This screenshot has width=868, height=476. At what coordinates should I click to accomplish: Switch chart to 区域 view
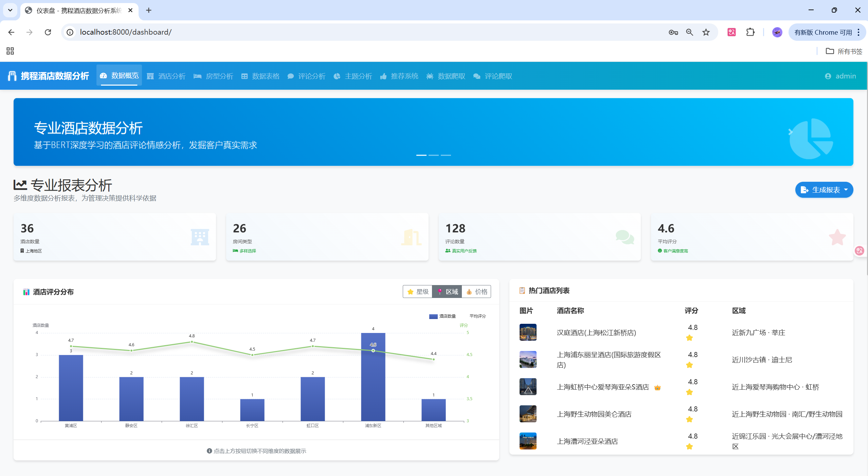(447, 292)
